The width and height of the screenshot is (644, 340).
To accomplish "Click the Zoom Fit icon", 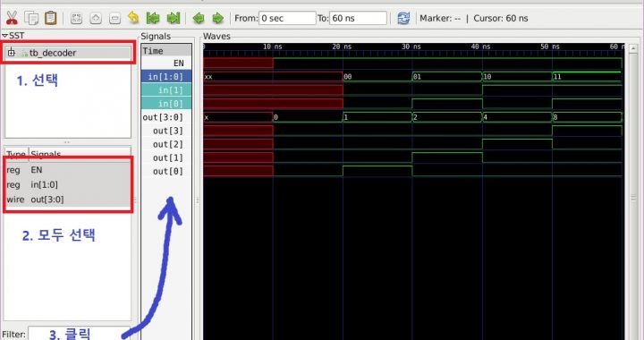I will coord(76,18).
